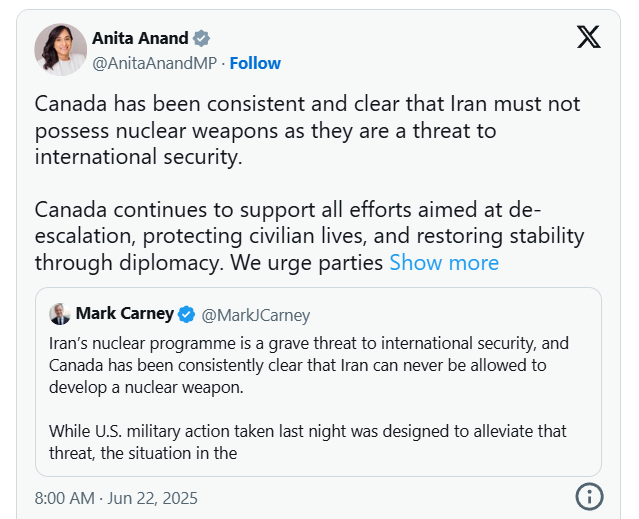This screenshot has width=639, height=519.
Task: Click Anita Anand's profile picture
Action: coord(61,50)
